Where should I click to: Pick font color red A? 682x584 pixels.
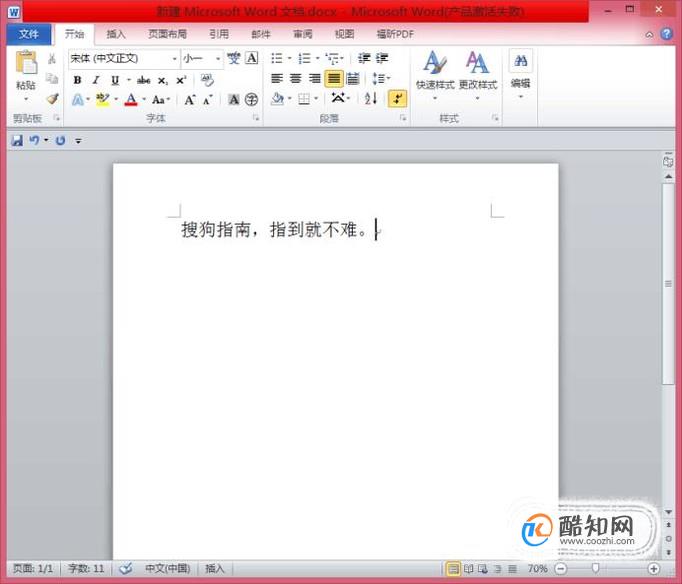(131, 100)
